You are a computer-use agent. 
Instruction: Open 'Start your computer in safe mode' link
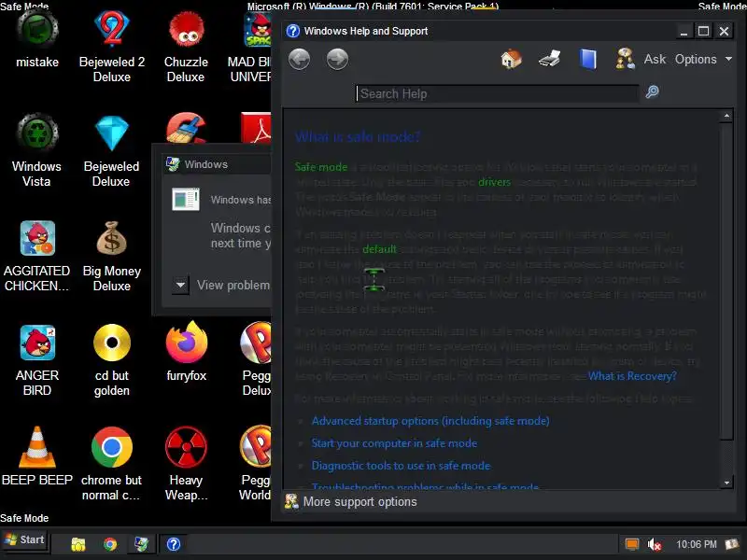(x=394, y=443)
